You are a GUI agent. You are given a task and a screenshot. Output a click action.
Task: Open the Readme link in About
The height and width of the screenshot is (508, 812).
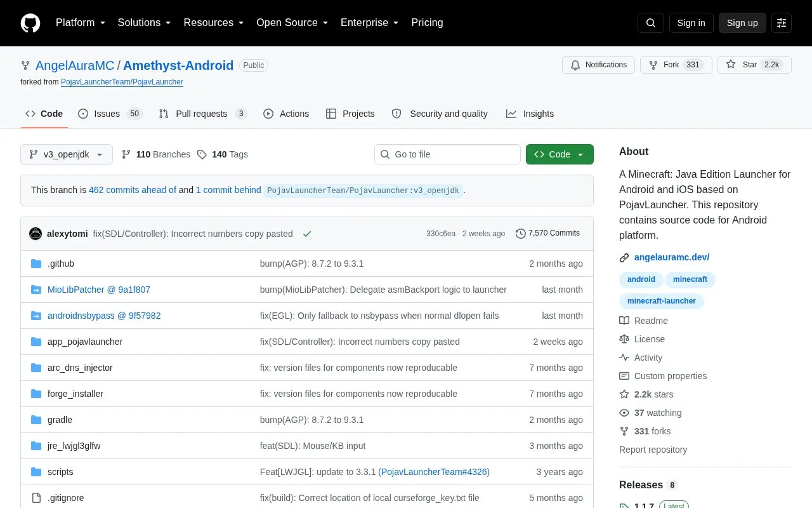(x=643, y=321)
